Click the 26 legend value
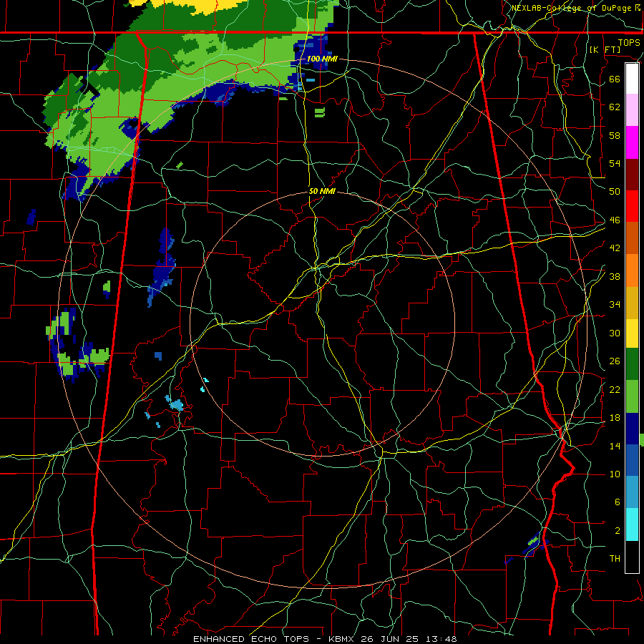 615,361
